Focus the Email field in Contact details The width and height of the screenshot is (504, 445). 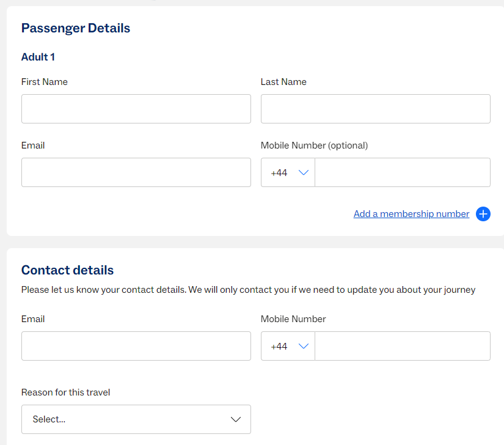coord(136,346)
